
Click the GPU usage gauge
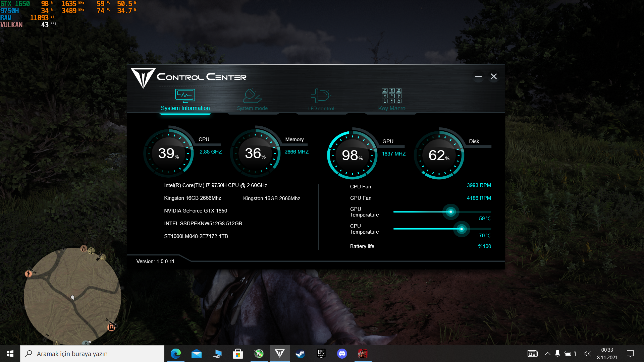pos(352,155)
